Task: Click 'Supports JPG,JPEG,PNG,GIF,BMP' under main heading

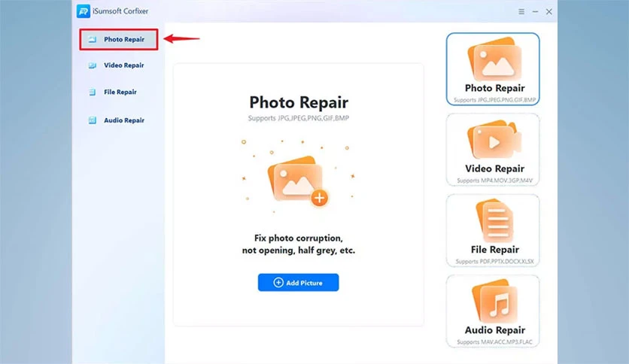Action: pos(299,118)
